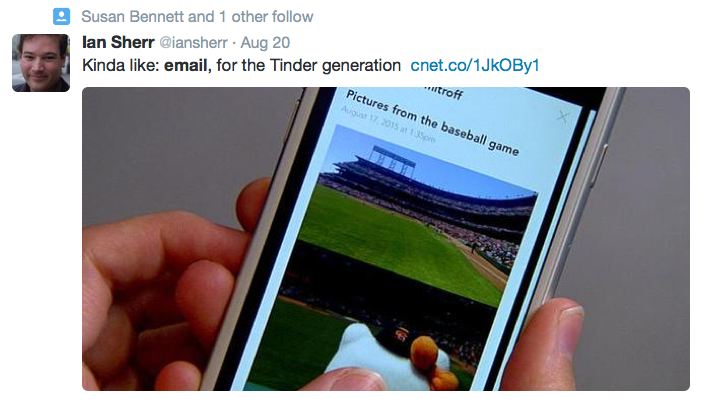Click the Ian Sherr display name

coord(118,43)
